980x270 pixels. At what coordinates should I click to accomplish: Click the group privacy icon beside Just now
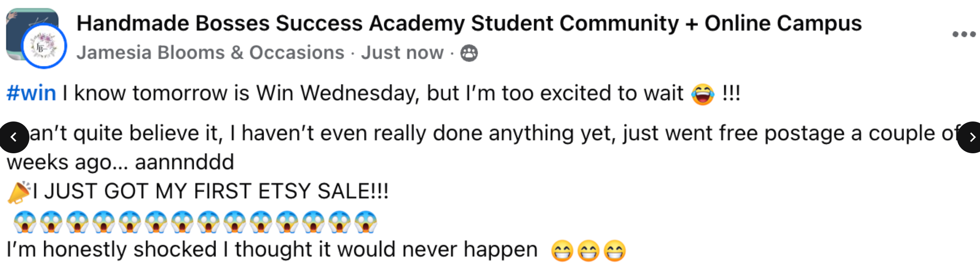(x=469, y=53)
